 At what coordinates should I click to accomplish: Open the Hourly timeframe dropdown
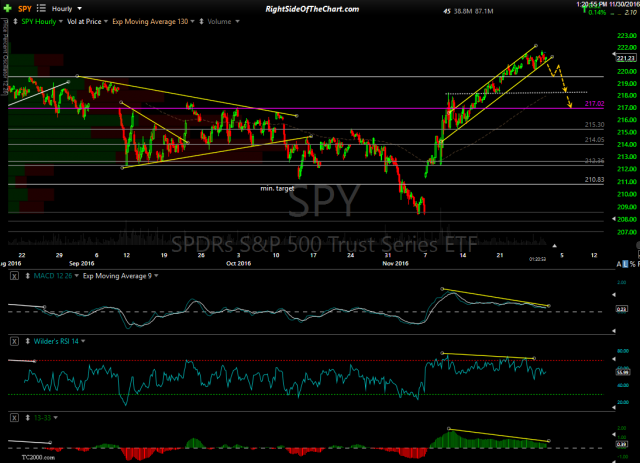coord(67,9)
